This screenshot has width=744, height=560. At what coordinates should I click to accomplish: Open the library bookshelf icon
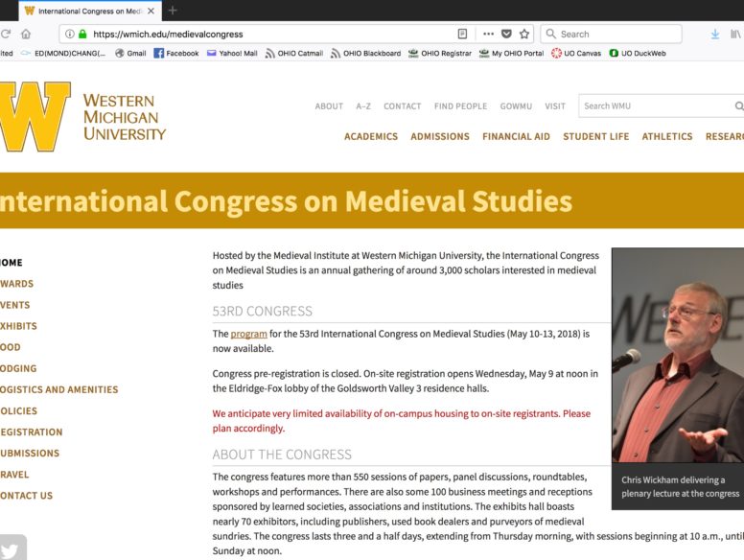735,34
